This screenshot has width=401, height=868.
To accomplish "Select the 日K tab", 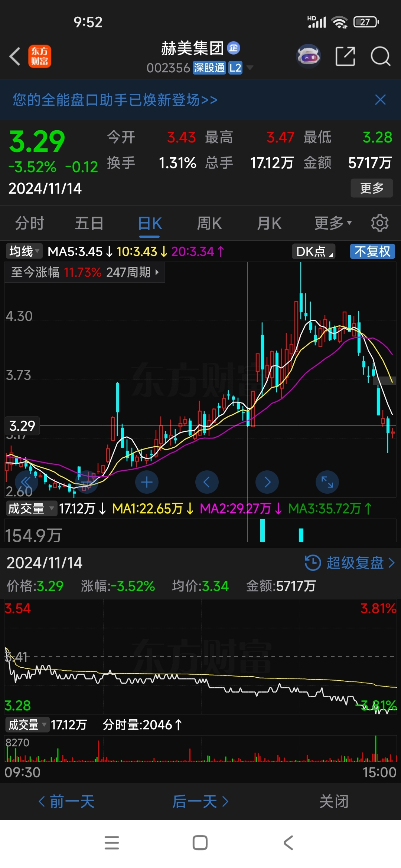I will tap(150, 223).
